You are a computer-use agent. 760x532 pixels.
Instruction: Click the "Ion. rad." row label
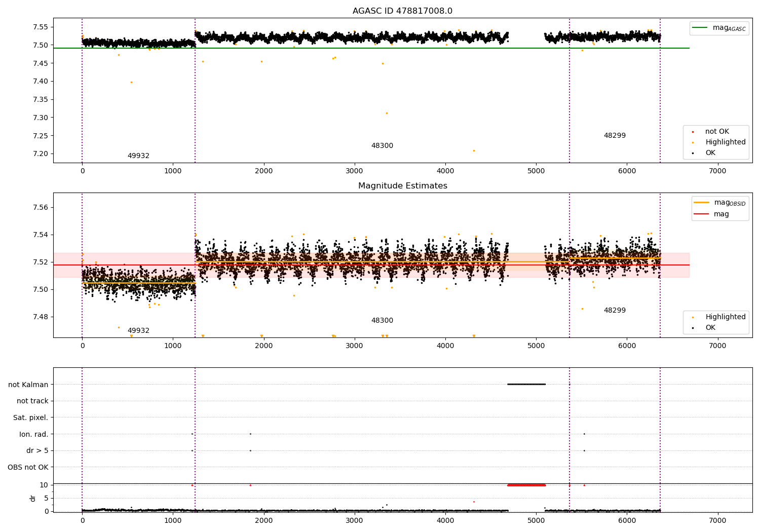tap(34, 434)
